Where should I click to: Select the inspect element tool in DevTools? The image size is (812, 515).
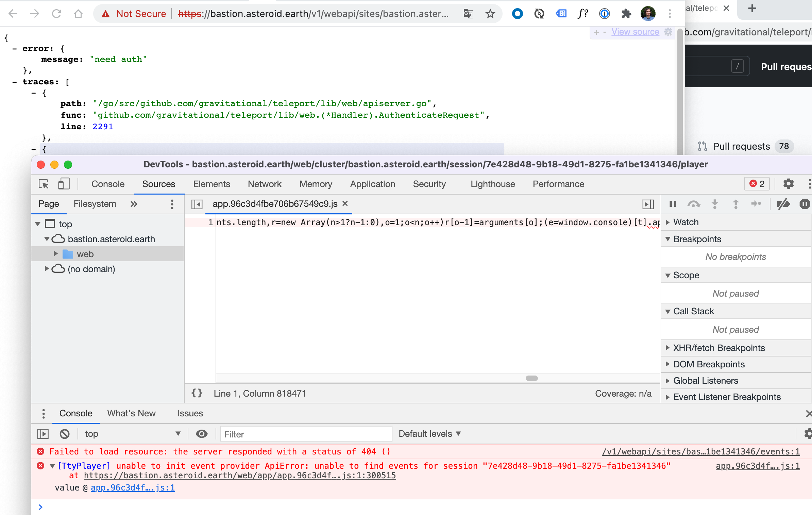[44, 184]
